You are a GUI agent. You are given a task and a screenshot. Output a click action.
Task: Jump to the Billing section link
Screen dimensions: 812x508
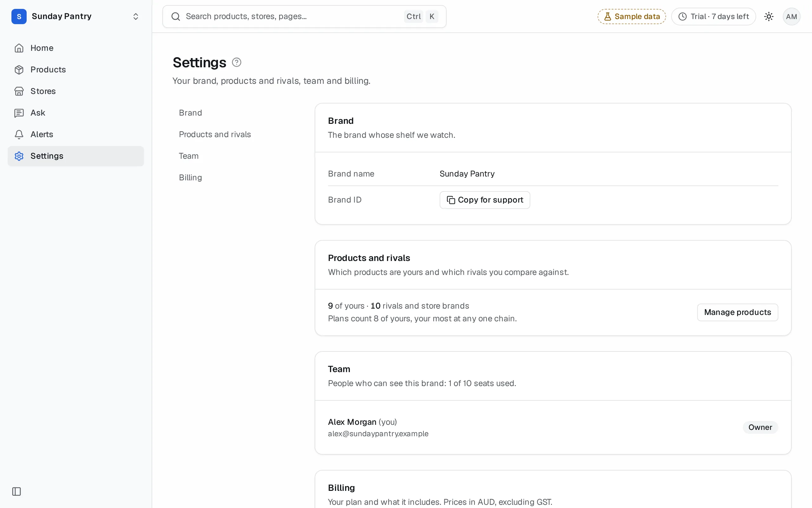click(x=190, y=177)
